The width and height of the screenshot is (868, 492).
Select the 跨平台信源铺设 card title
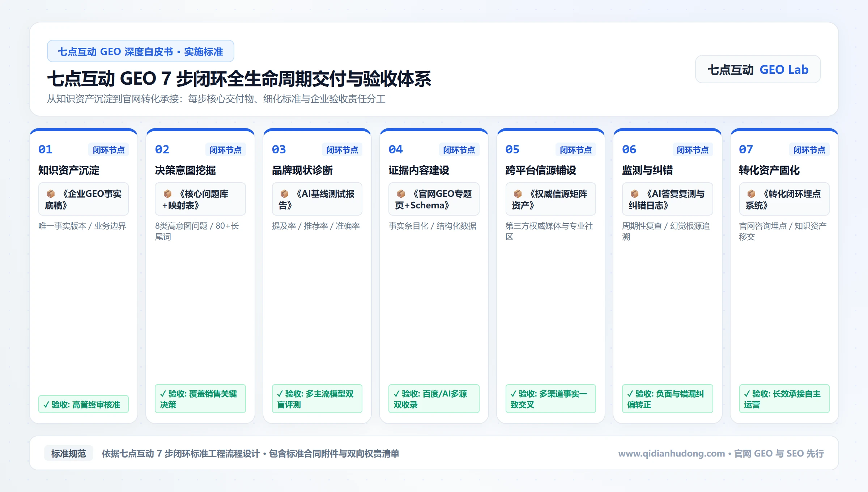coord(541,170)
